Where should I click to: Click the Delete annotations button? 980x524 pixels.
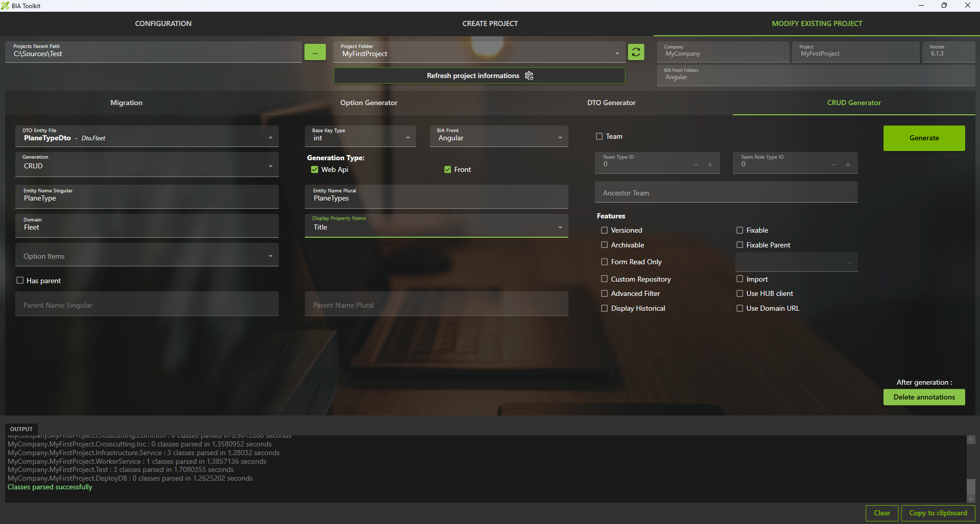pyautogui.click(x=924, y=397)
